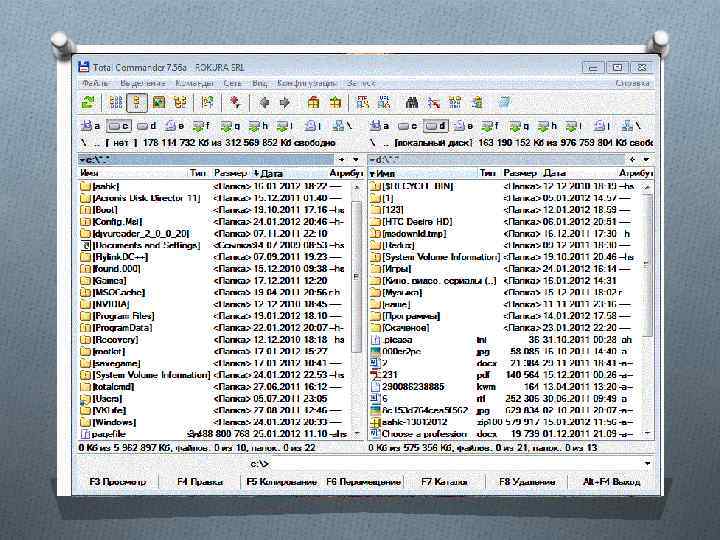This screenshot has width=720, height=540.
Task: Select network drive h in left panel
Action: point(258,125)
